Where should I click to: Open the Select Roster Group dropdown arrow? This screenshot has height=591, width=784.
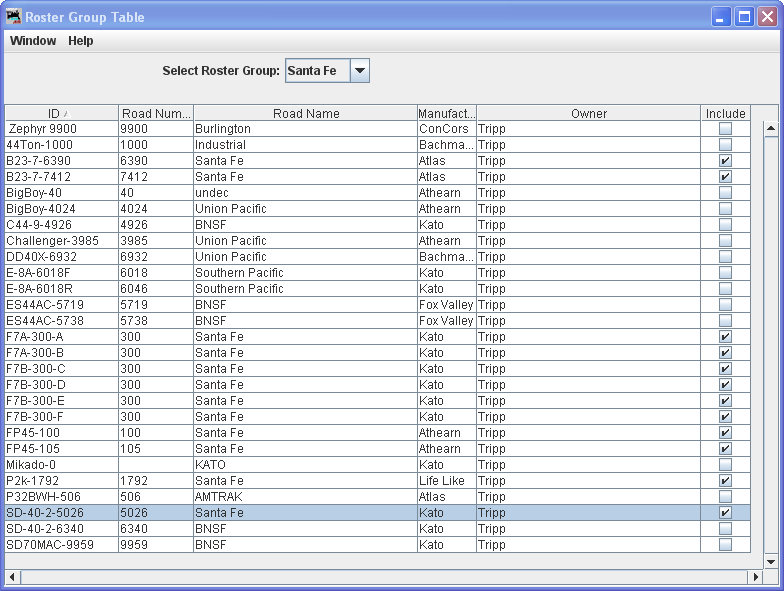360,71
